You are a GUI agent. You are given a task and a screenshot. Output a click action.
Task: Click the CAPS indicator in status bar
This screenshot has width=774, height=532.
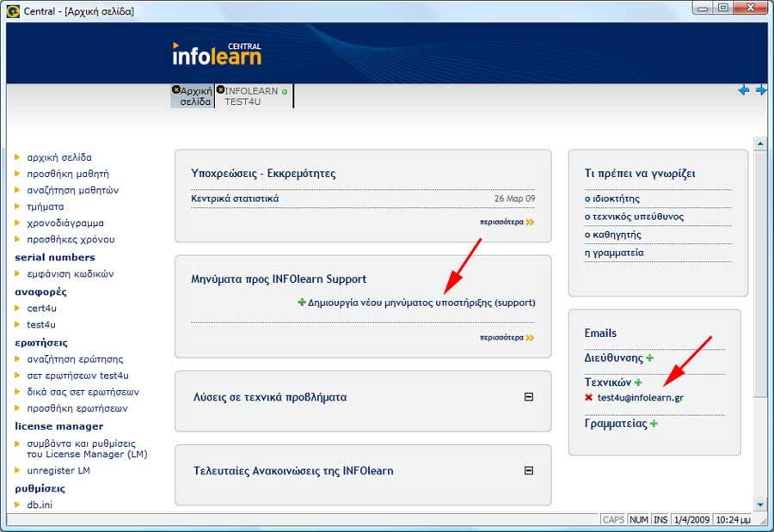point(613,520)
